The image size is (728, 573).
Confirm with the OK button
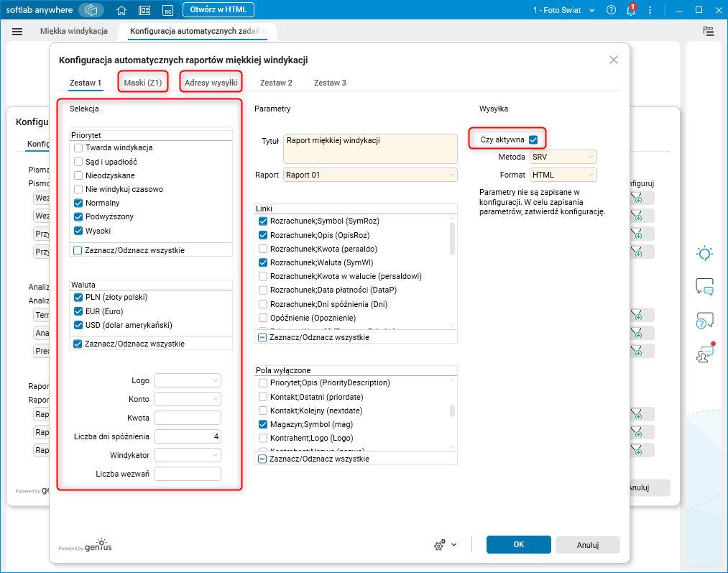coord(519,545)
